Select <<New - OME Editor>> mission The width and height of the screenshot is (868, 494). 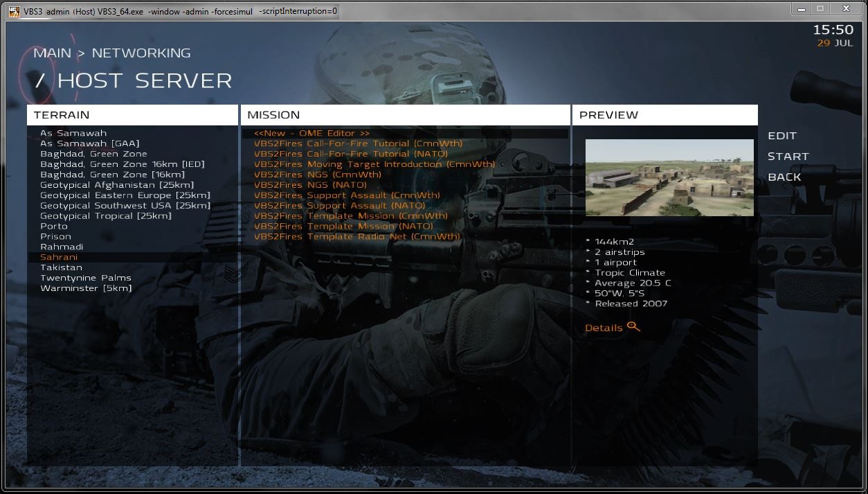click(405, 133)
